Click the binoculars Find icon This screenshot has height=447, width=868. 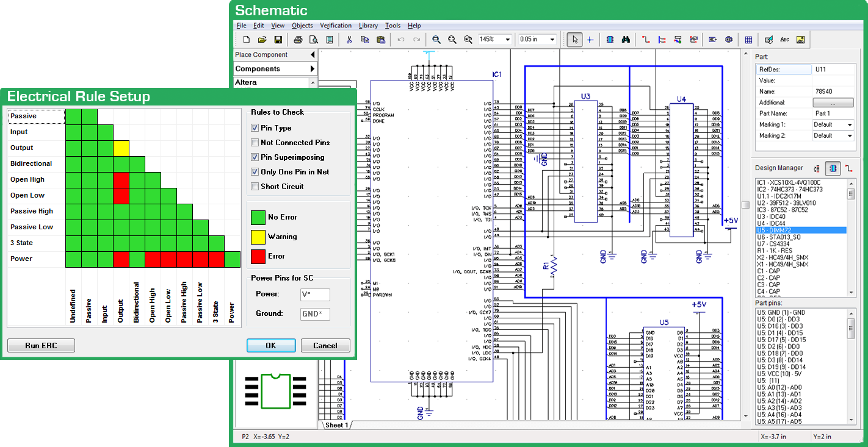tap(626, 40)
